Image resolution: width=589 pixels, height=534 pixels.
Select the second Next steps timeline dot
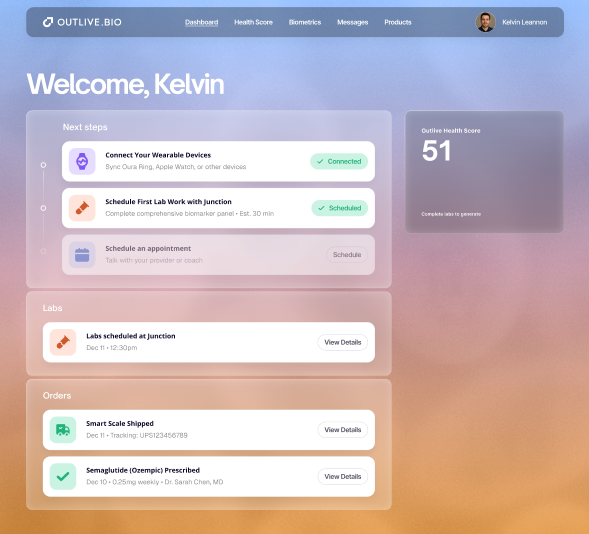(x=43, y=208)
